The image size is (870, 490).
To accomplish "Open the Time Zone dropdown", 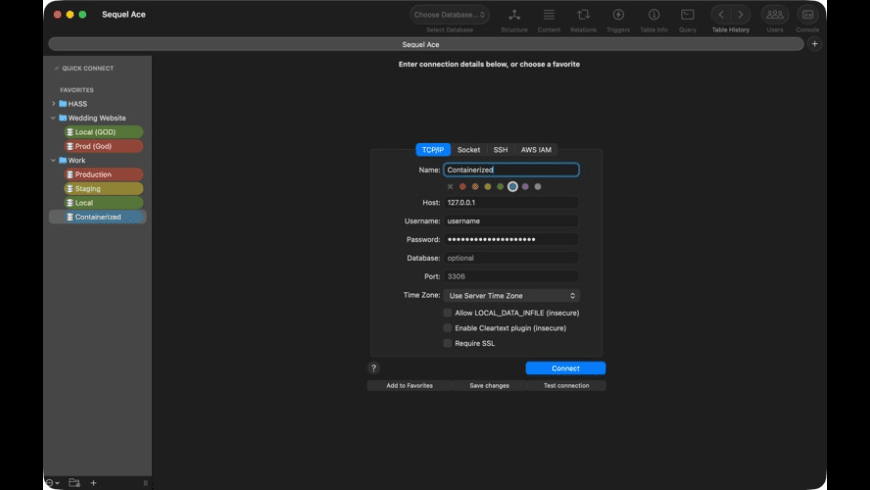I will pos(511,296).
